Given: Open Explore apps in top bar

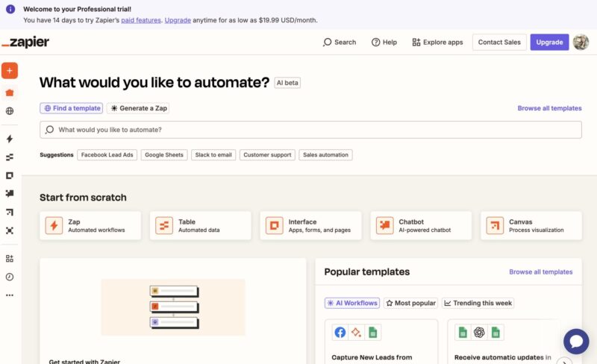Looking at the screenshot, I should 437,43.
